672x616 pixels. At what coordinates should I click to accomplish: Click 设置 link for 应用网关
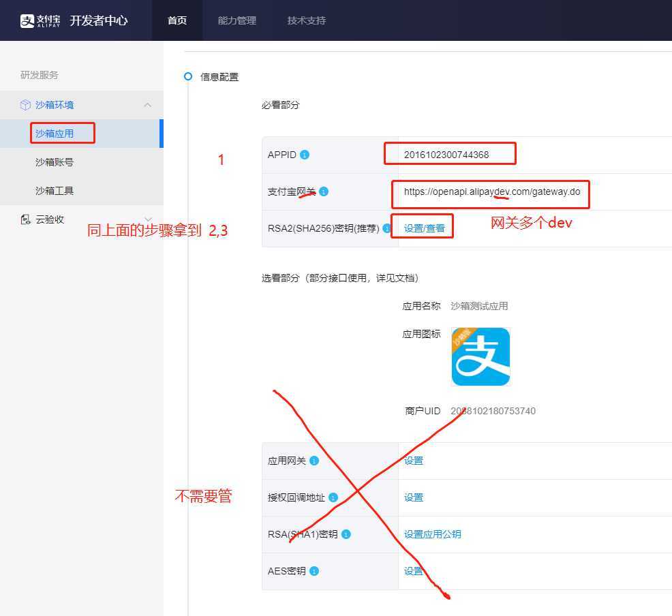(414, 461)
